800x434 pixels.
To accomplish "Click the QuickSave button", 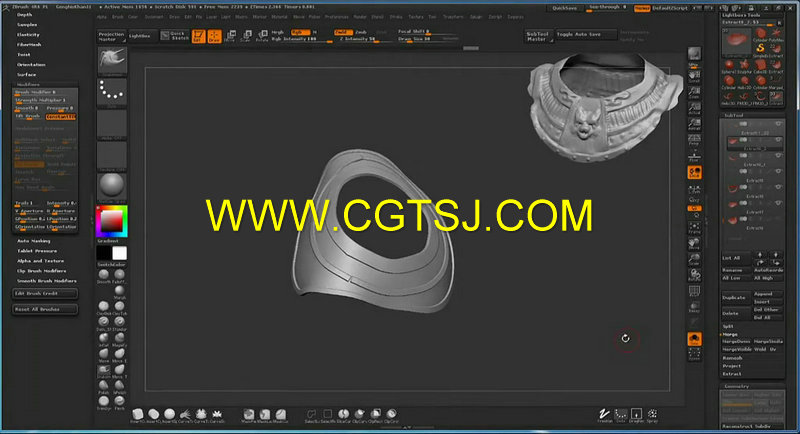I will pyautogui.click(x=565, y=8).
